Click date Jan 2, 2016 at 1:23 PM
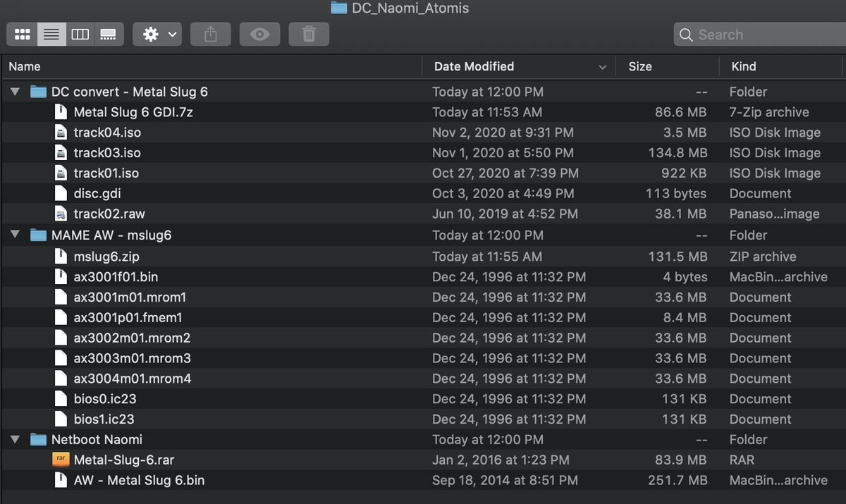846x504 pixels. point(501,460)
